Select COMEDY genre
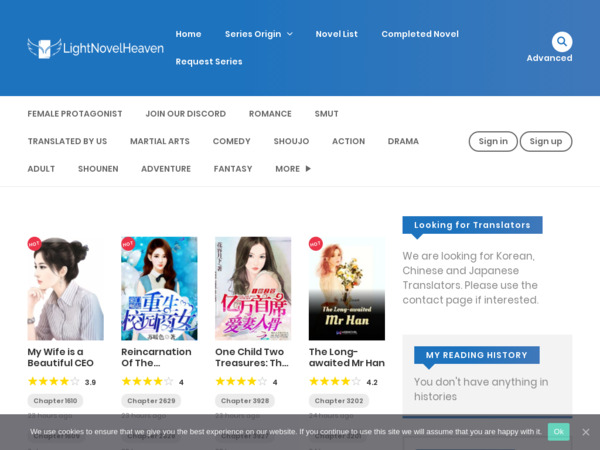Image resolution: width=600 pixels, height=450 pixels. point(232,141)
